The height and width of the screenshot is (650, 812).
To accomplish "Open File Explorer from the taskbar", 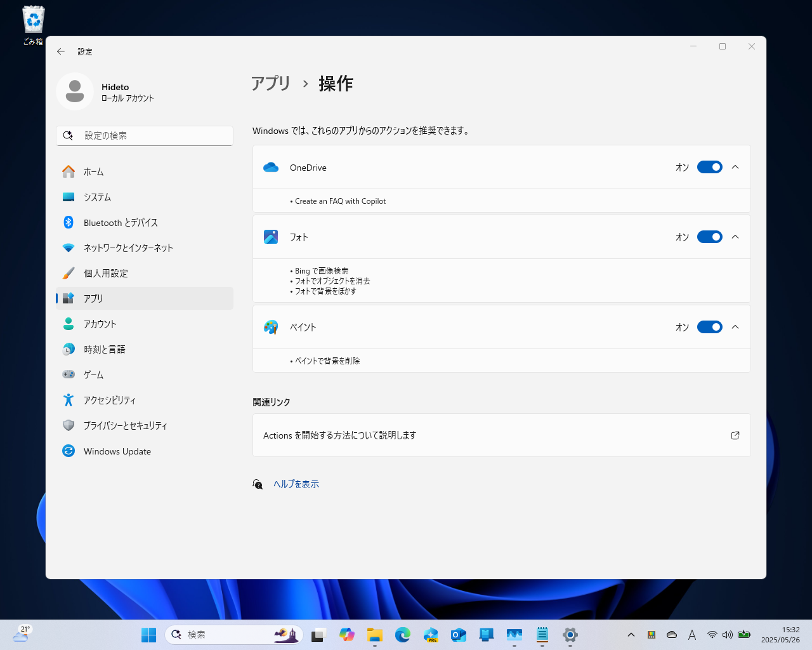I will [x=375, y=635].
